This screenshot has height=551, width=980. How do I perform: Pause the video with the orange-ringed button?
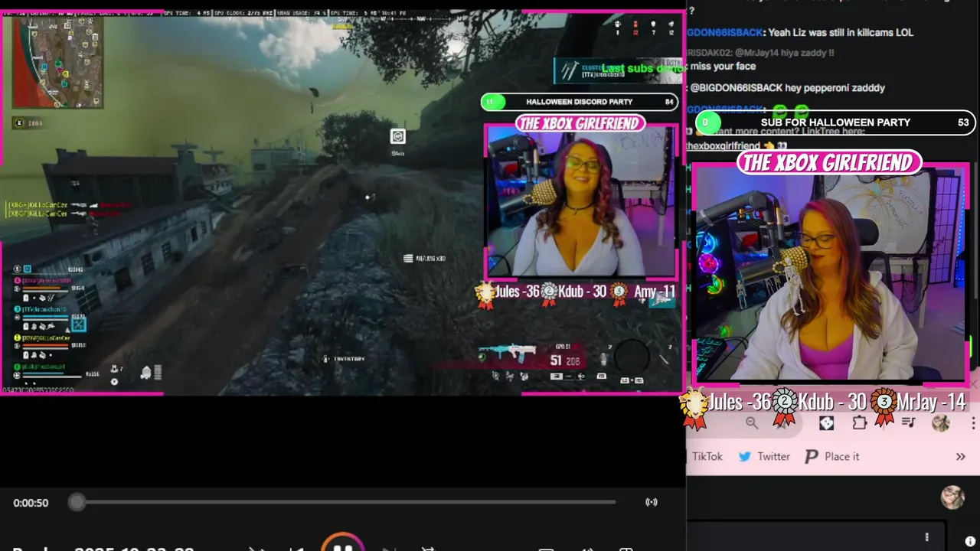click(342, 544)
